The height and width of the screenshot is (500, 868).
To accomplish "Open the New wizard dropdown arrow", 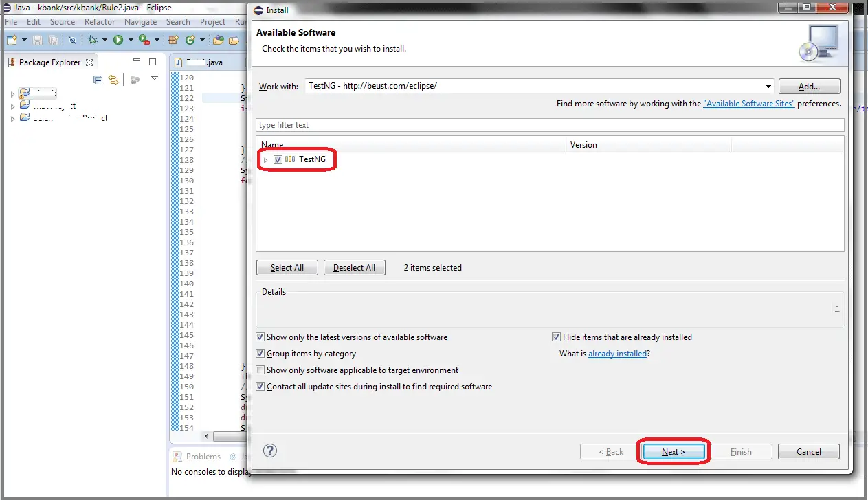I will 25,41.
